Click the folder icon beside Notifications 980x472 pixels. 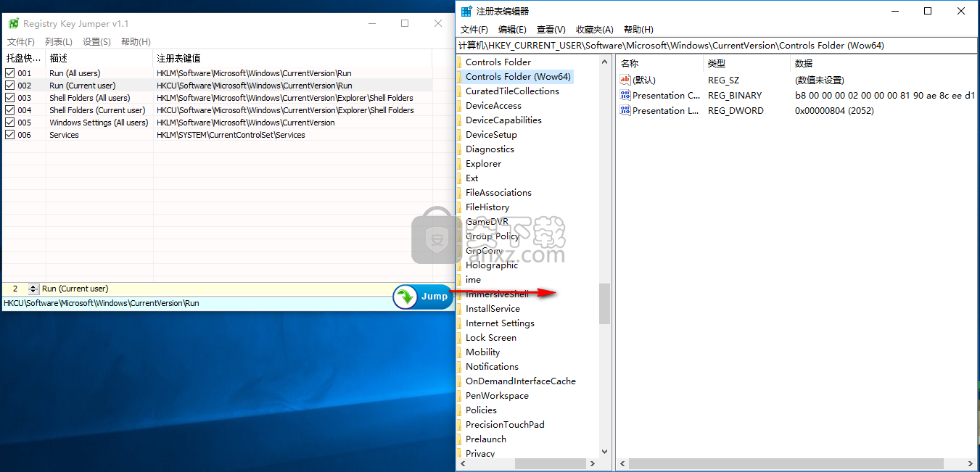460,367
